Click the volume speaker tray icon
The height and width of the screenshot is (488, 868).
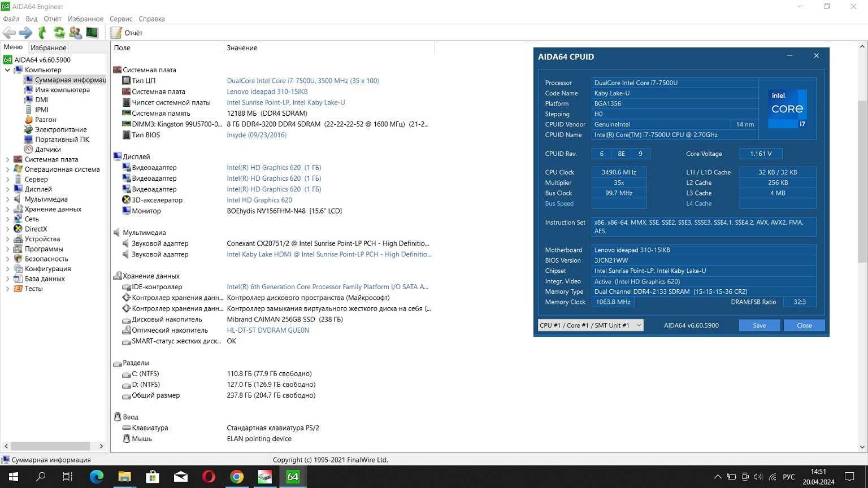pyautogui.click(x=758, y=477)
